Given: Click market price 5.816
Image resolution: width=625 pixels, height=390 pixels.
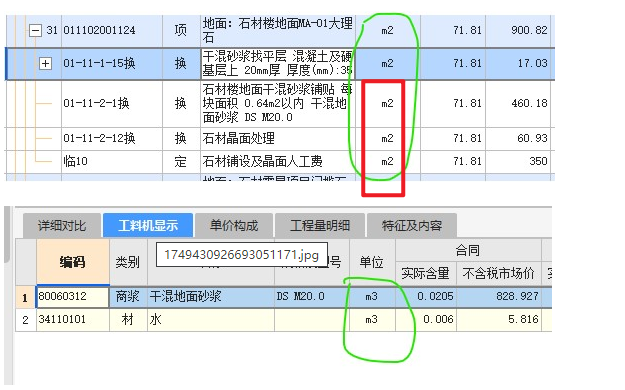Looking at the screenshot, I should pos(523,319).
